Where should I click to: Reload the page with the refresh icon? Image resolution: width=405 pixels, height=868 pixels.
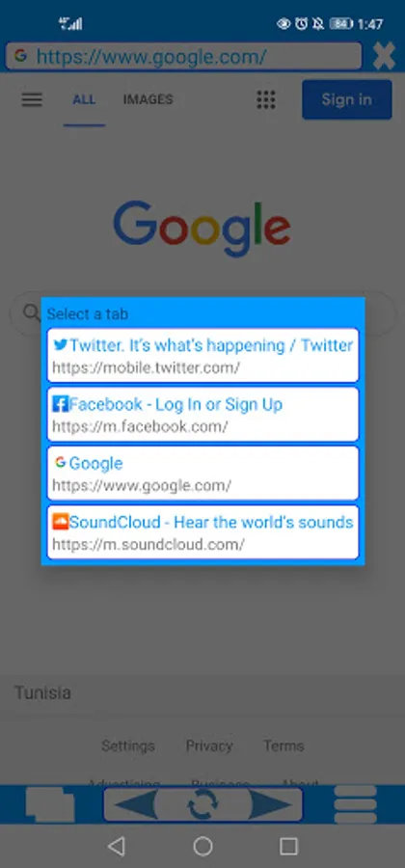point(202,804)
